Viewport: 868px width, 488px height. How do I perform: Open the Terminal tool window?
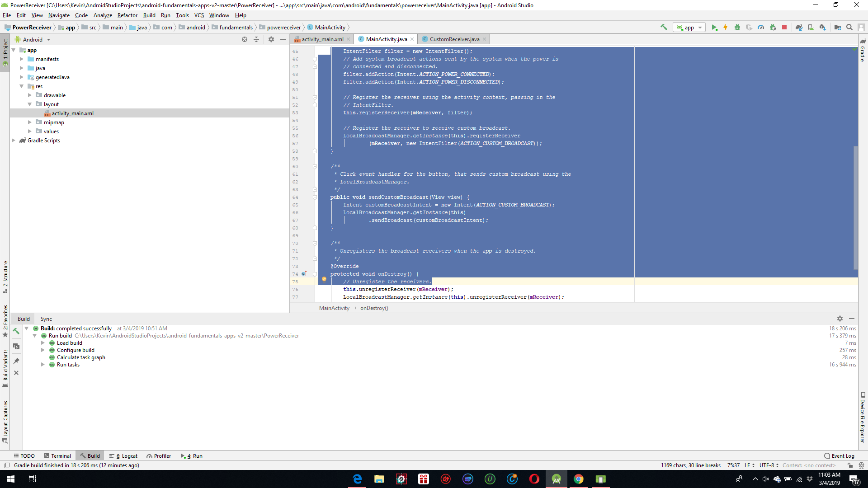(x=57, y=456)
